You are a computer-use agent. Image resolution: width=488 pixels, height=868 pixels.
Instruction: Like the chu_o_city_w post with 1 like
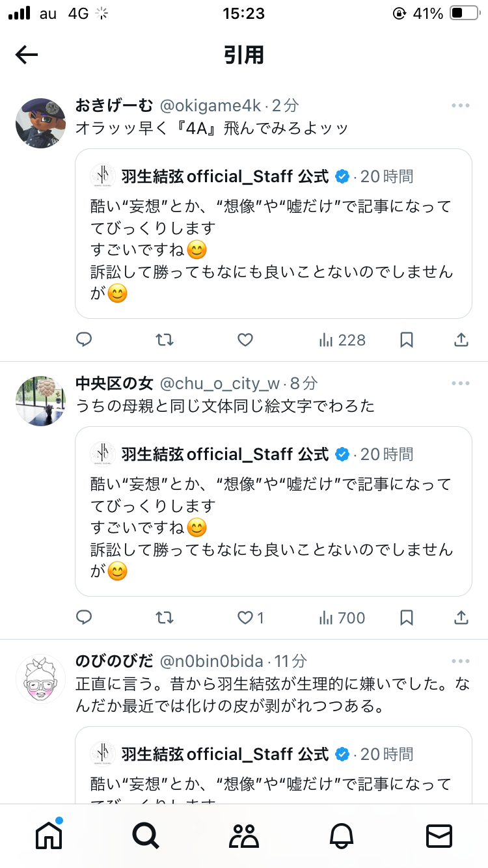click(x=250, y=617)
